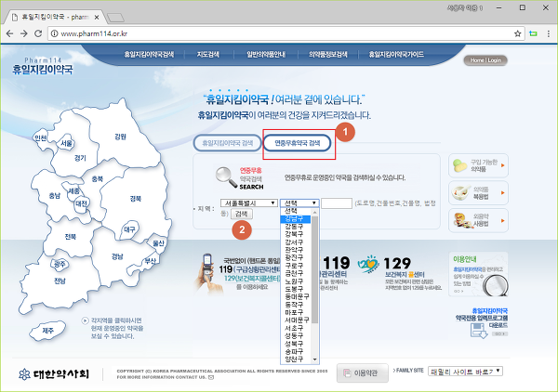Choose 마포구 from the district list
This screenshot has height=392, width=558.
point(296,313)
